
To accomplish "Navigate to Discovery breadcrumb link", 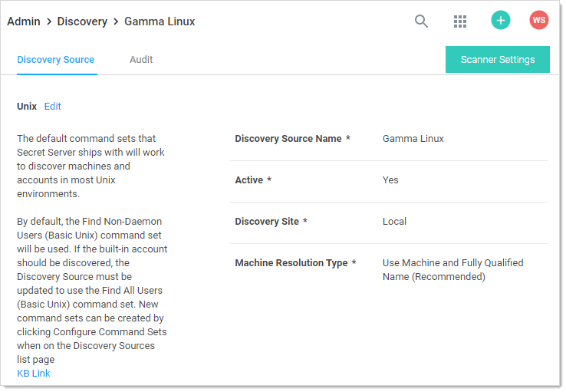I will point(82,21).
